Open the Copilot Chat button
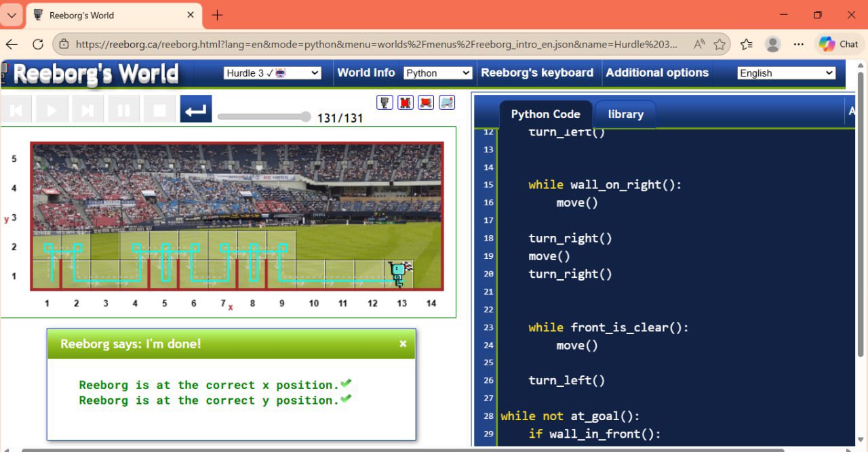This screenshot has width=868, height=452. [839, 44]
